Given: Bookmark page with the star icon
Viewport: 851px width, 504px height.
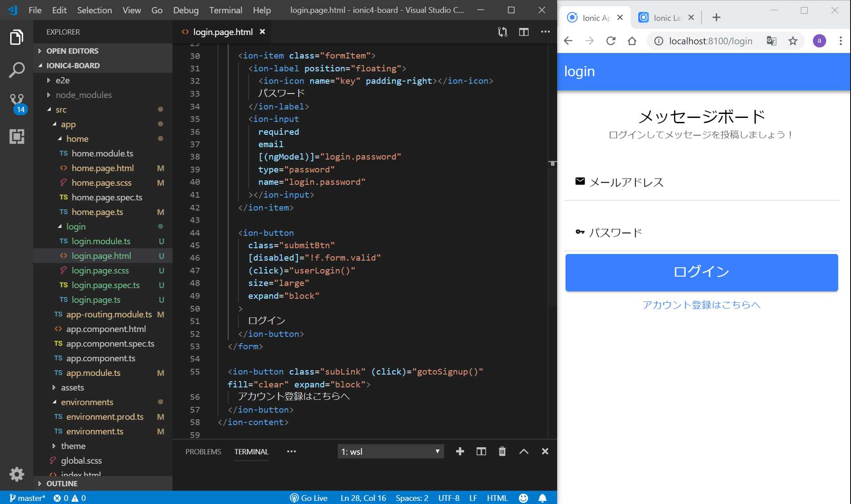Looking at the screenshot, I should pyautogui.click(x=792, y=41).
